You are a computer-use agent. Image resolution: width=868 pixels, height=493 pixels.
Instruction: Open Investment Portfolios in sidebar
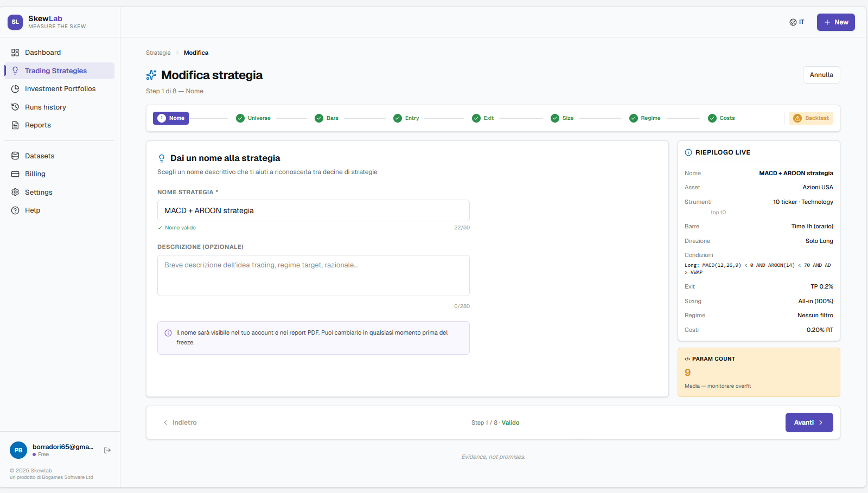tap(60, 89)
